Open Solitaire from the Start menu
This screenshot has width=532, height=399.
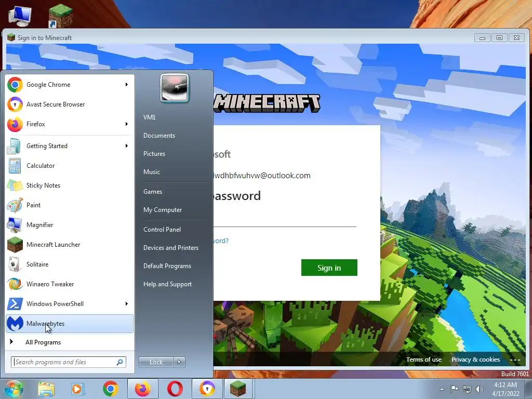70,264
